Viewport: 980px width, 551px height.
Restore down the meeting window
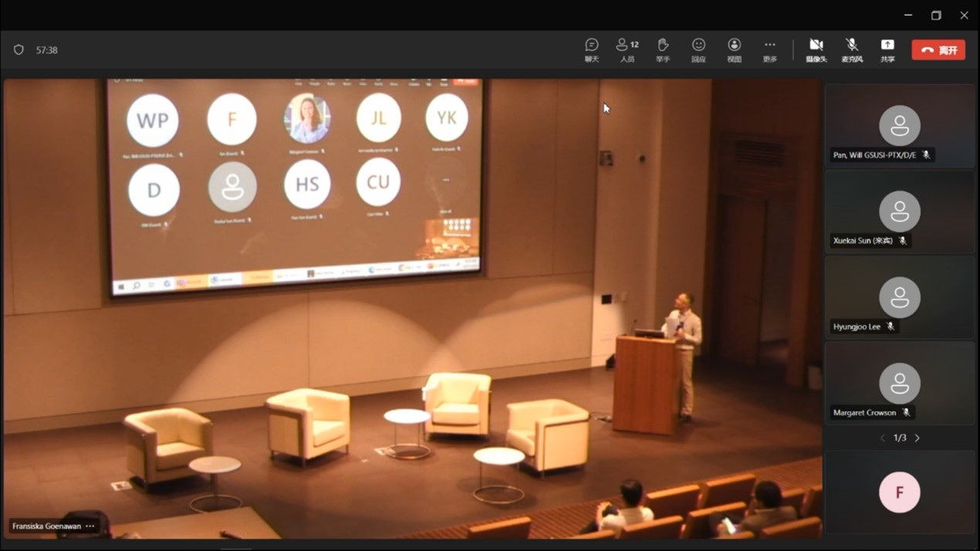[x=936, y=15]
